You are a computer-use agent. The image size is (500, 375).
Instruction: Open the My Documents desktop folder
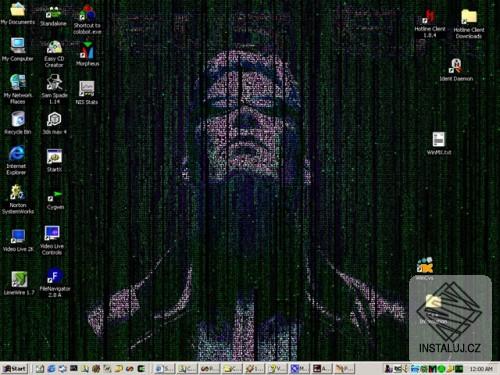coord(18,13)
